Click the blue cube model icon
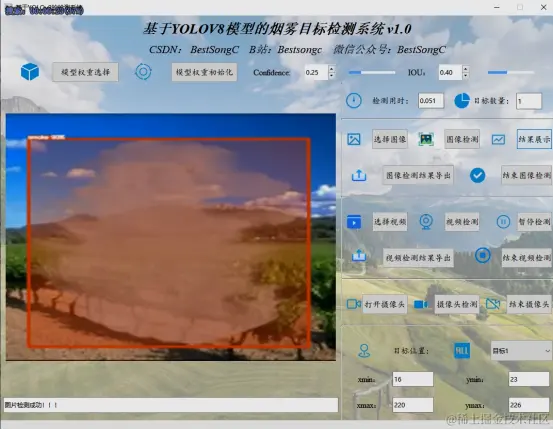Viewport: 554px width, 430px height. [30, 72]
